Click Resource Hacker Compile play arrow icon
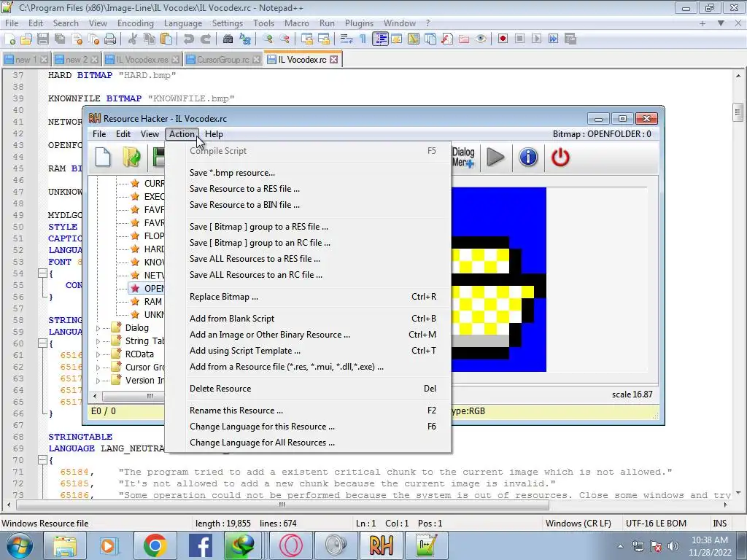 (495, 157)
